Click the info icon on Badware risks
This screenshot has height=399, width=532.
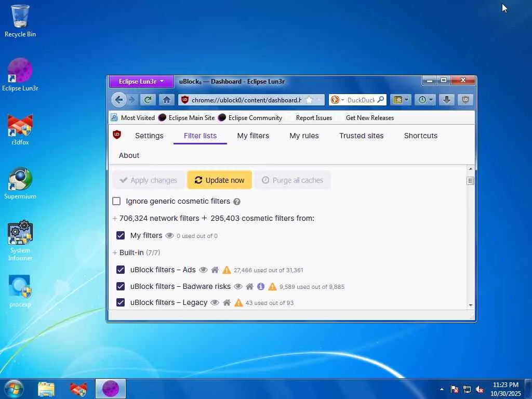click(261, 286)
